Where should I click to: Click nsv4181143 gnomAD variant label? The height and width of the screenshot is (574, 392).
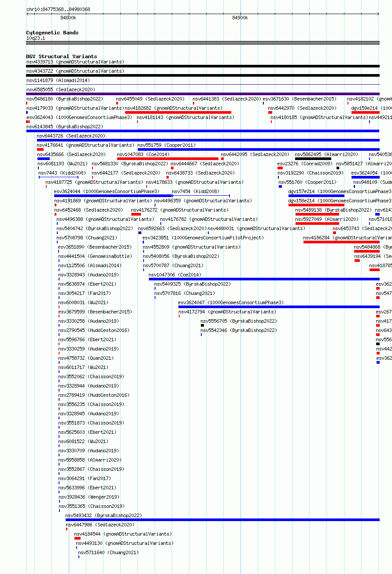(x=186, y=117)
